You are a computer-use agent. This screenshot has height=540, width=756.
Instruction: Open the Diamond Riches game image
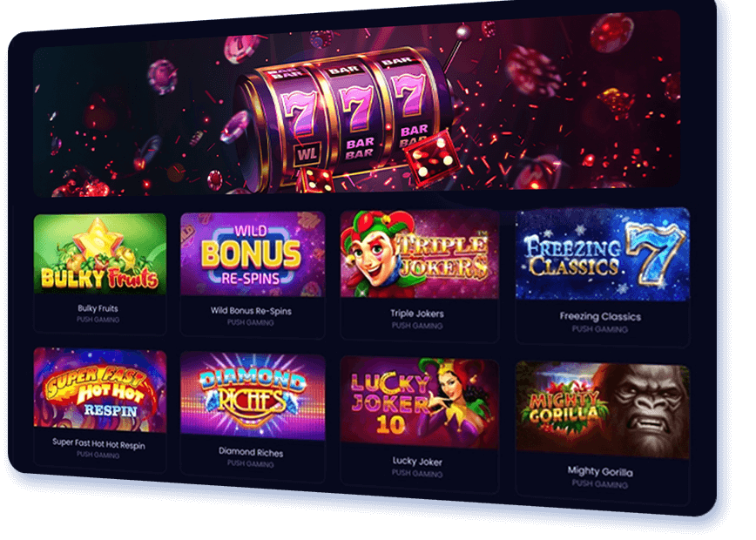pos(253,395)
